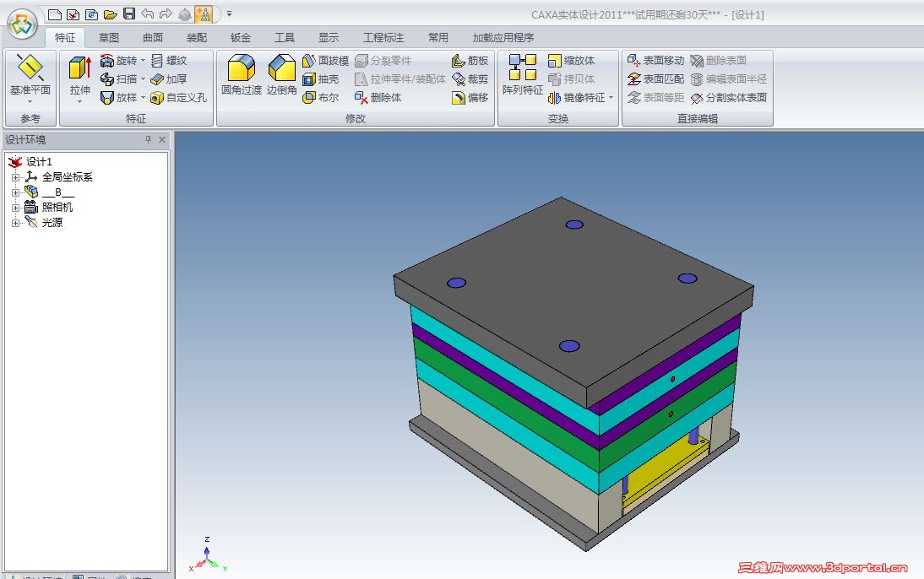Open the 装配 ribbon tab
This screenshot has width=924, height=579.
click(x=197, y=38)
